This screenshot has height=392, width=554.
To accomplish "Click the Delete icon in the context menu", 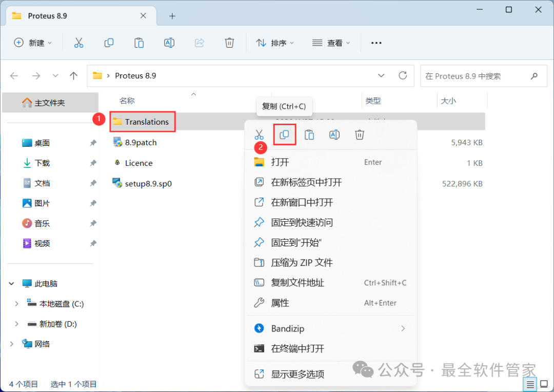I will 359,134.
